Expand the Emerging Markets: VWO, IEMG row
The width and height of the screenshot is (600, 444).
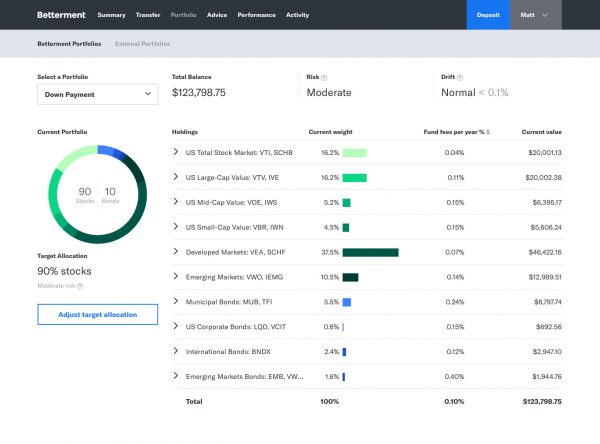pyautogui.click(x=176, y=276)
